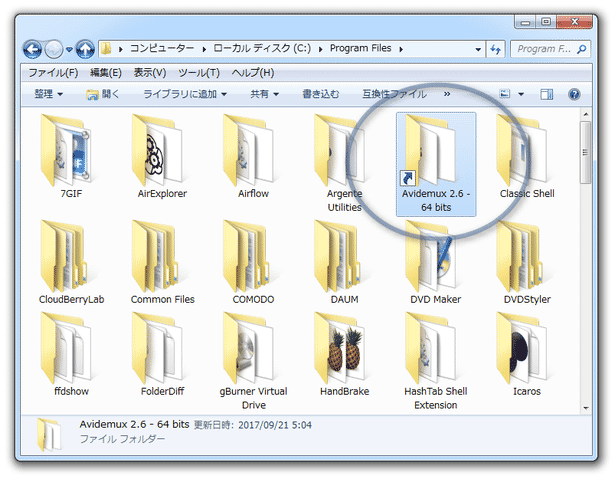Open the ファイル(F) menu

pyautogui.click(x=53, y=73)
